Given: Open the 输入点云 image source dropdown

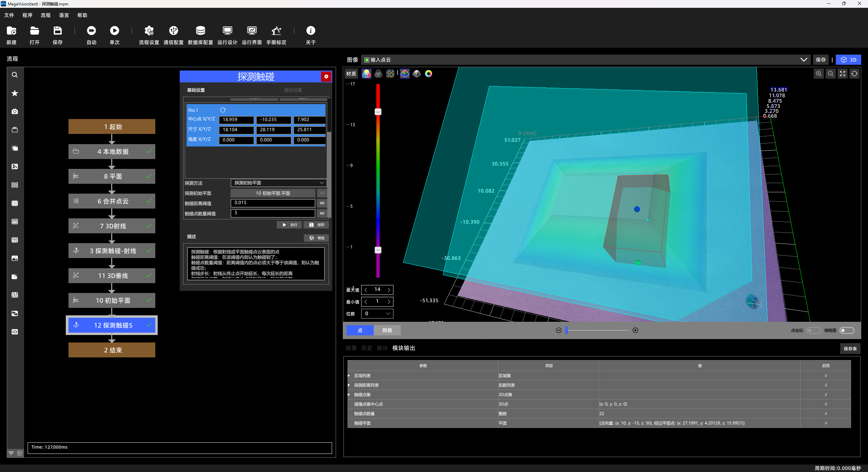Looking at the screenshot, I should click(x=586, y=60).
